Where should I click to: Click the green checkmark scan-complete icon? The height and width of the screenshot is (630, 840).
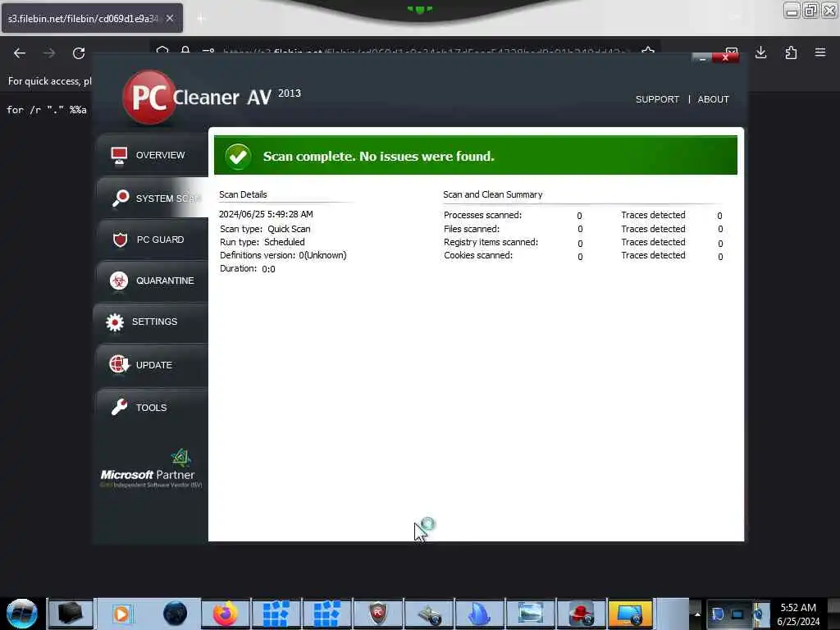(238, 157)
